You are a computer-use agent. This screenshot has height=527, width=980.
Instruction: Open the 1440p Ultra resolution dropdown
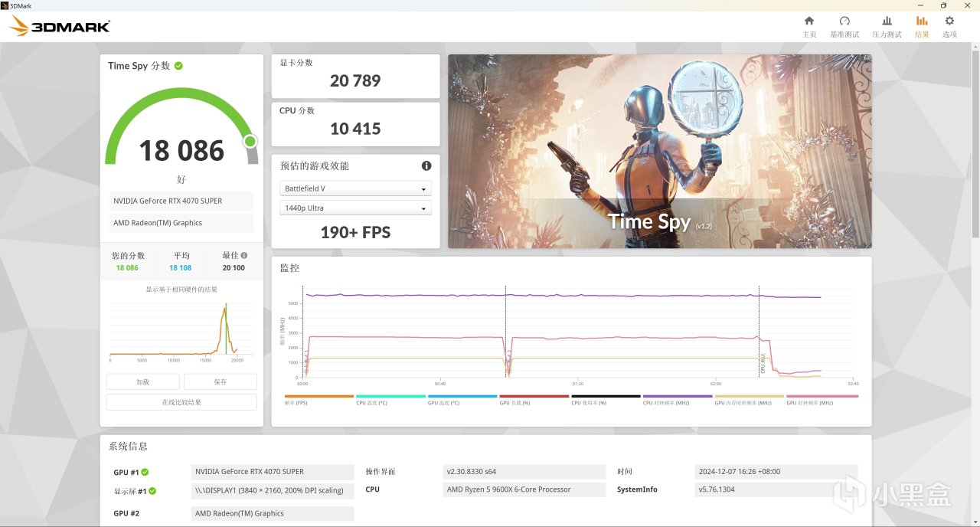point(355,208)
